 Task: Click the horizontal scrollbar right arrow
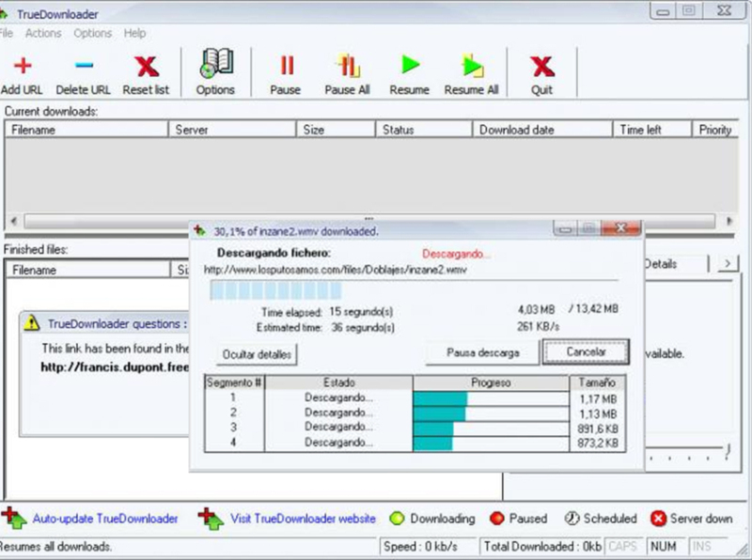click(729, 221)
